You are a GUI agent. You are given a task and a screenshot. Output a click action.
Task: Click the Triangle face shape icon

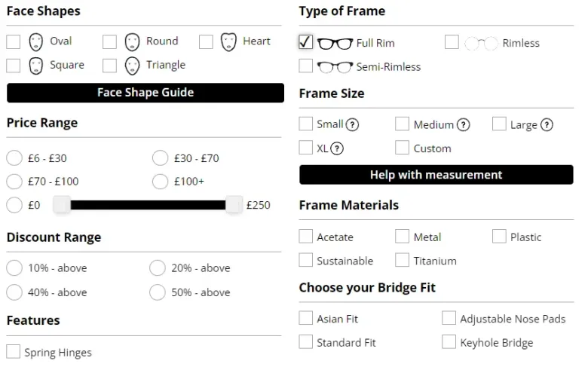point(133,66)
